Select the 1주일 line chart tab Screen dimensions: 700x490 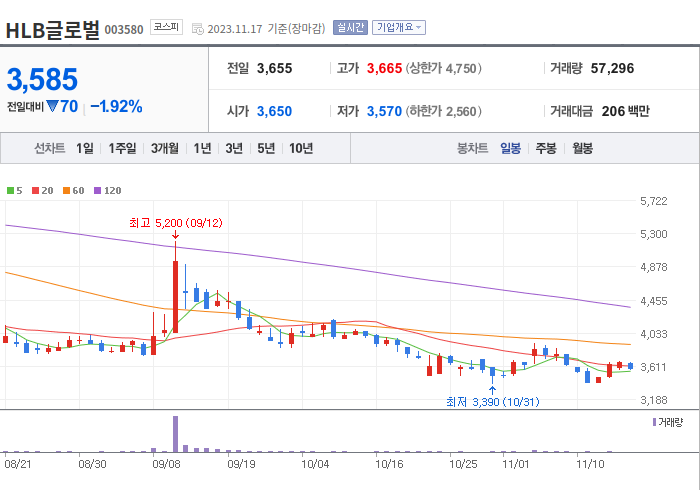(122, 148)
